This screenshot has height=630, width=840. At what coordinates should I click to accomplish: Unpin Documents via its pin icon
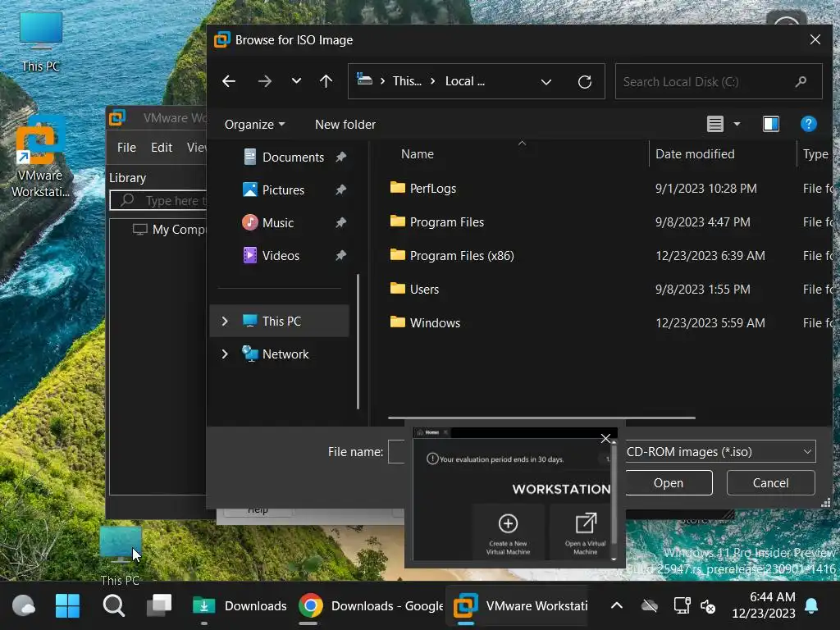(x=340, y=157)
